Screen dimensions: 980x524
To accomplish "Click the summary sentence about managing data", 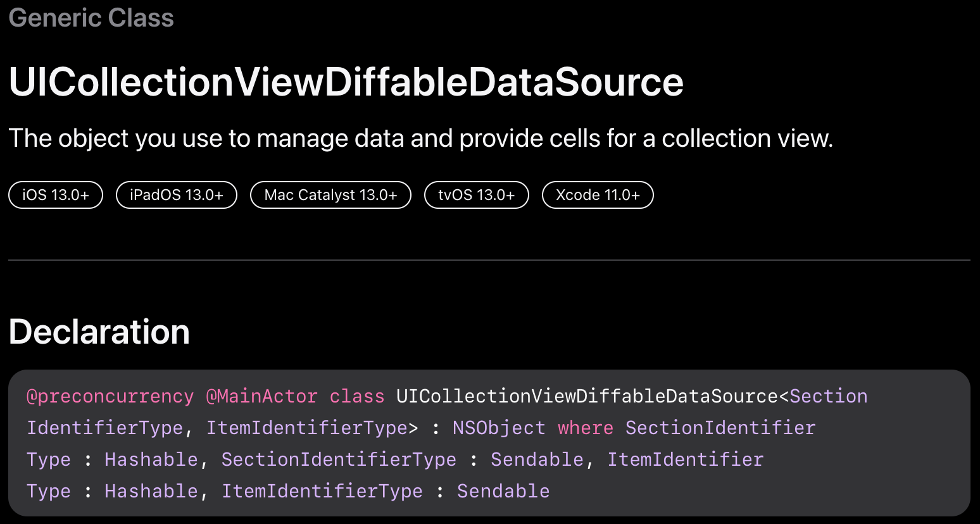I will (x=421, y=138).
